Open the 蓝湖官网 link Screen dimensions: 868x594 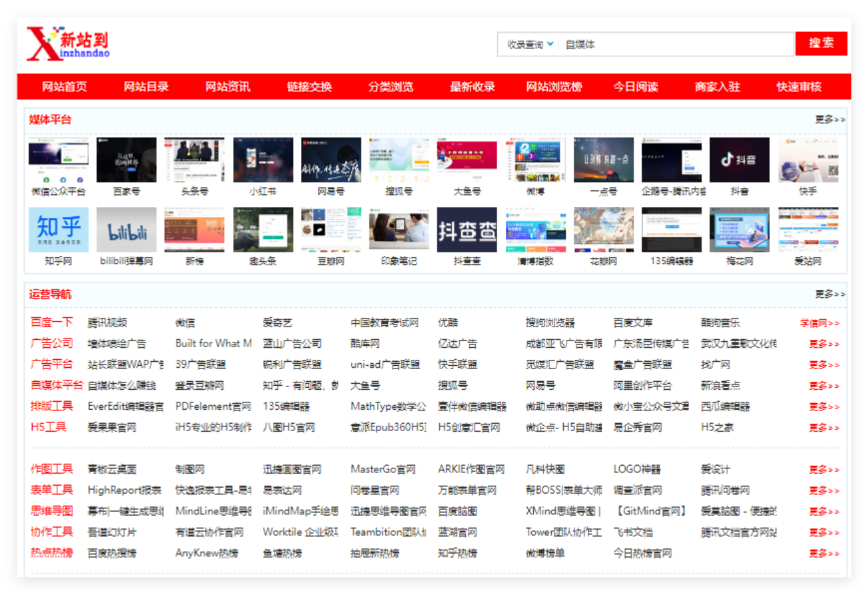(457, 532)
